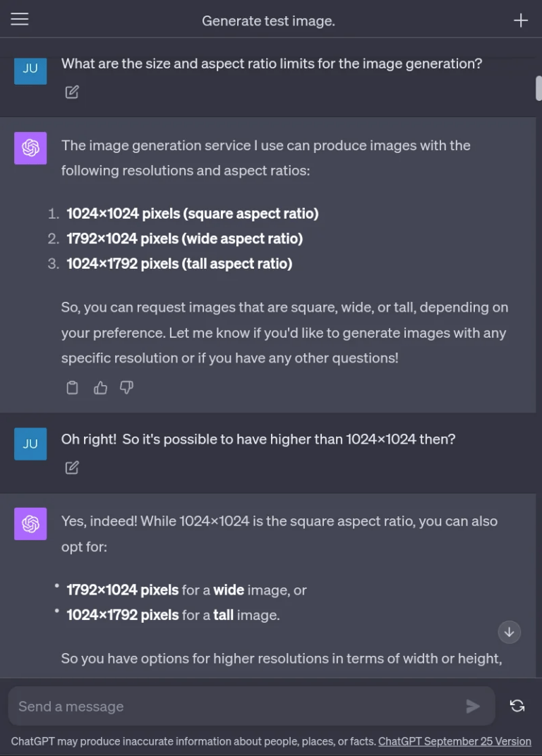Viewport: 542px width, 756px height.
Task: Click the JU avatar beside 'Oh right!' message
Action: [x=30, y=444]
